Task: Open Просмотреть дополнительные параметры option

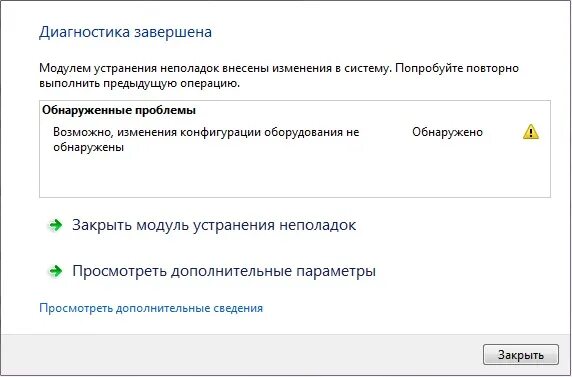Action: coord(224,271)
